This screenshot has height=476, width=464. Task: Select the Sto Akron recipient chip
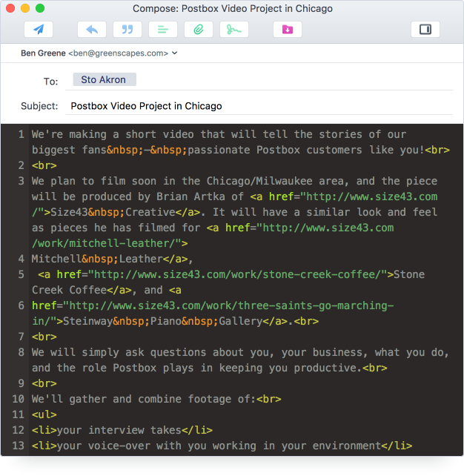coord(105,79)
